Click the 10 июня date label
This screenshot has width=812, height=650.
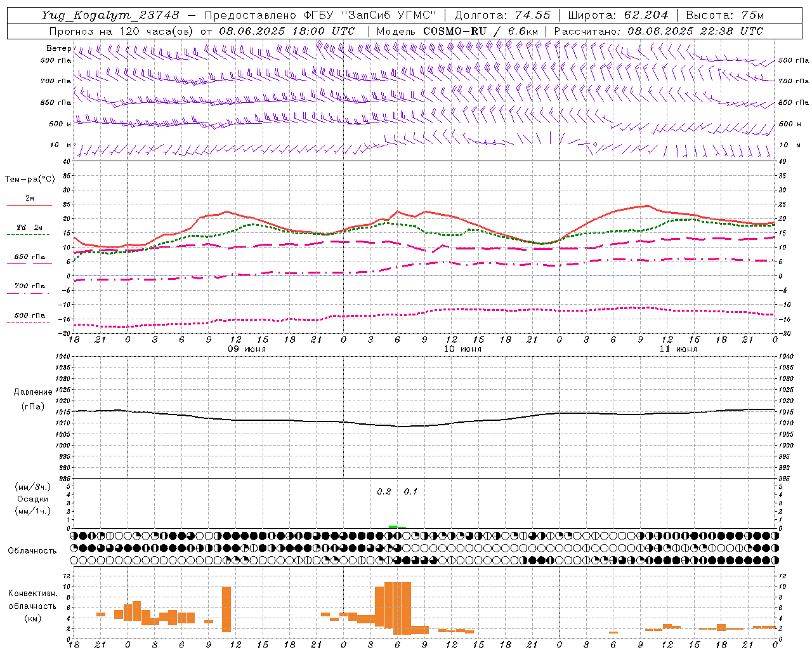(462, 349)
